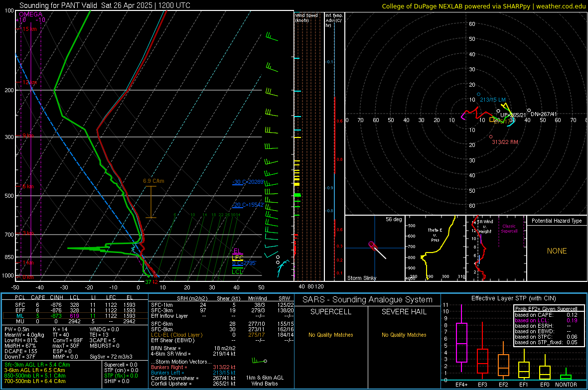Click the 'Potential Hazard Type' header
588x390 pixels.
pos(557,221)
